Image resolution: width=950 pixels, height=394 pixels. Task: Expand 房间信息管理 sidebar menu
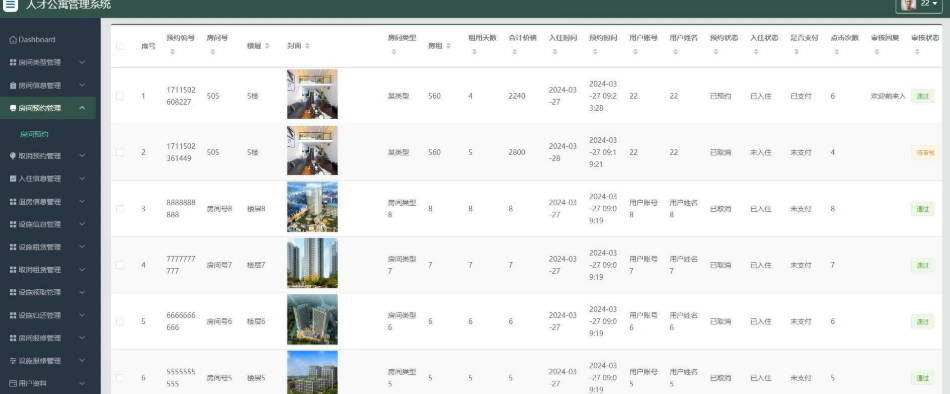pyautogui.click(x=47, y=85)
